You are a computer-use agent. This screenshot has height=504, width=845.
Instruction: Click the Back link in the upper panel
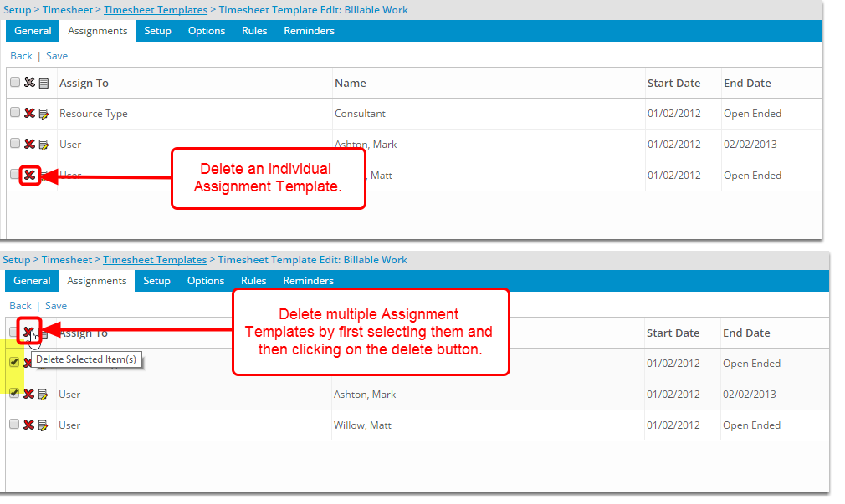click(x=21, y=56)
